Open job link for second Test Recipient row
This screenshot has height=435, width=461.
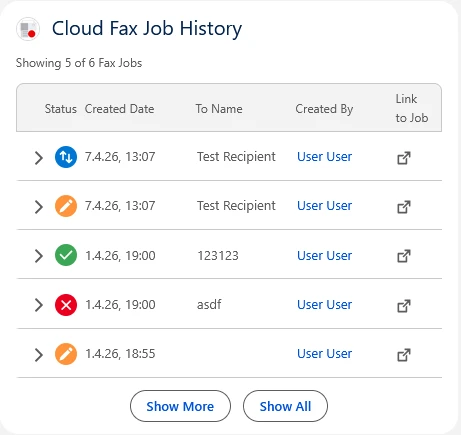404,207
